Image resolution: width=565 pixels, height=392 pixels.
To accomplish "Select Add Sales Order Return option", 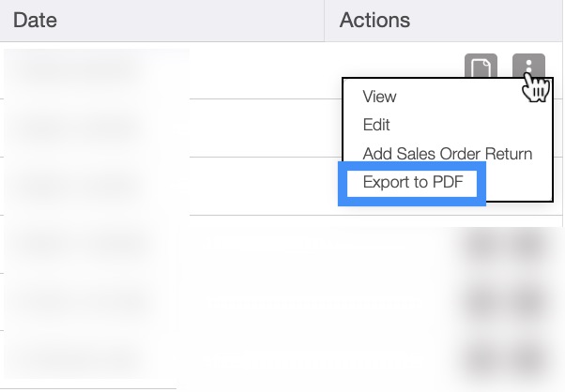I will tap(447, 154).
